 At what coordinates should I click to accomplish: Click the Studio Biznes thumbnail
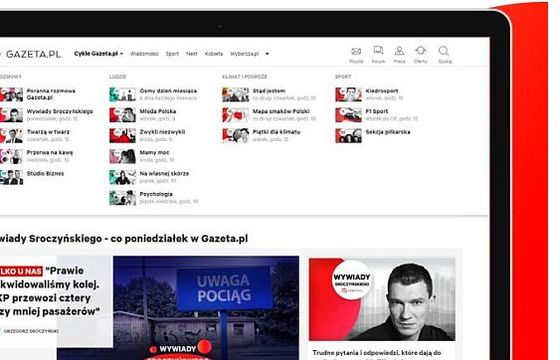11,177
